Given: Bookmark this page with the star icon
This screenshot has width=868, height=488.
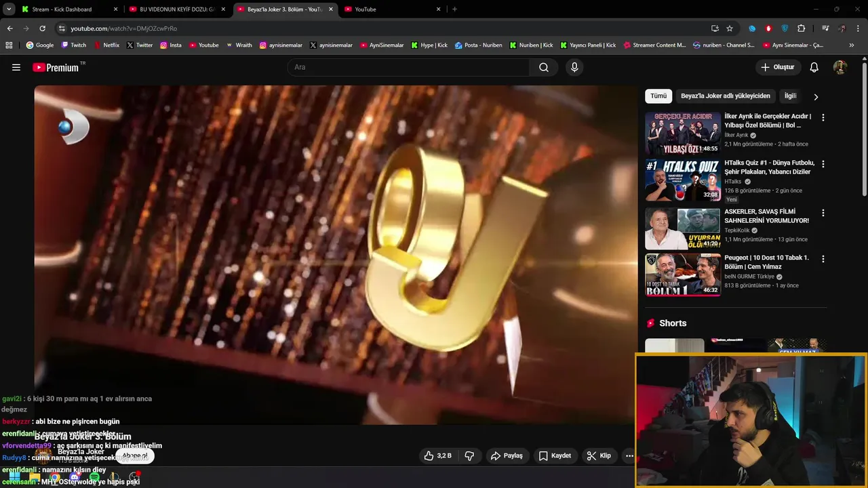Looking at the screenshot, I should tap(730, 28).
